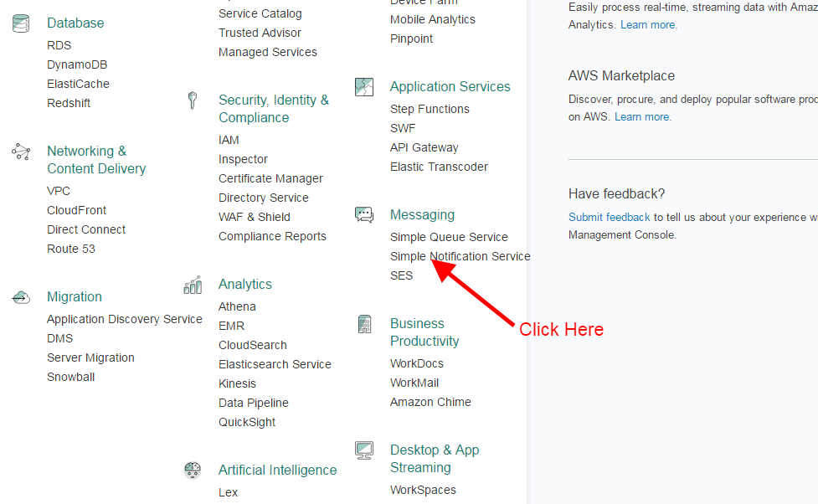Click the Networking & Content Delivery icon
Viewport: 818px width, 504px height.
point(21,152)
